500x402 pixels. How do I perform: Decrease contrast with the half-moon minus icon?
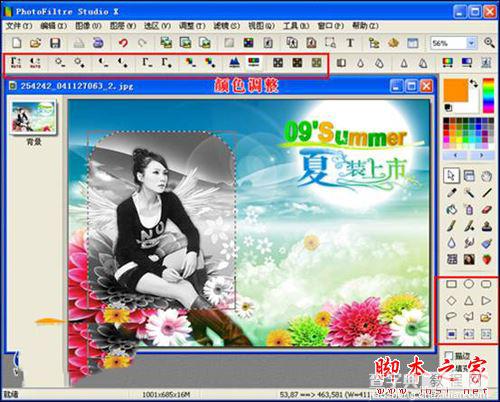(104, 62)
